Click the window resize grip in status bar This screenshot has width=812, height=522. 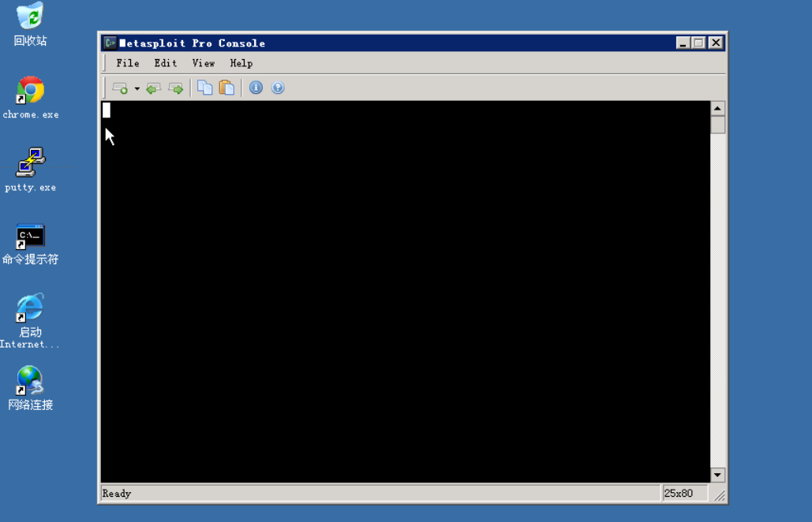[x=719, y=495]
